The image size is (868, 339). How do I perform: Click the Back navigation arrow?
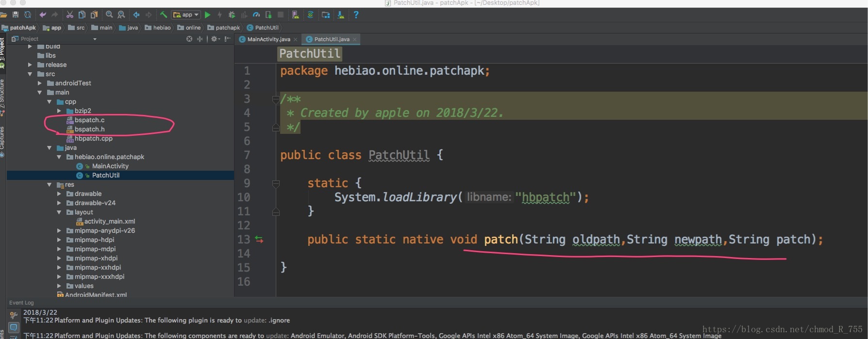pyautogui.click(x=136, y=15)
